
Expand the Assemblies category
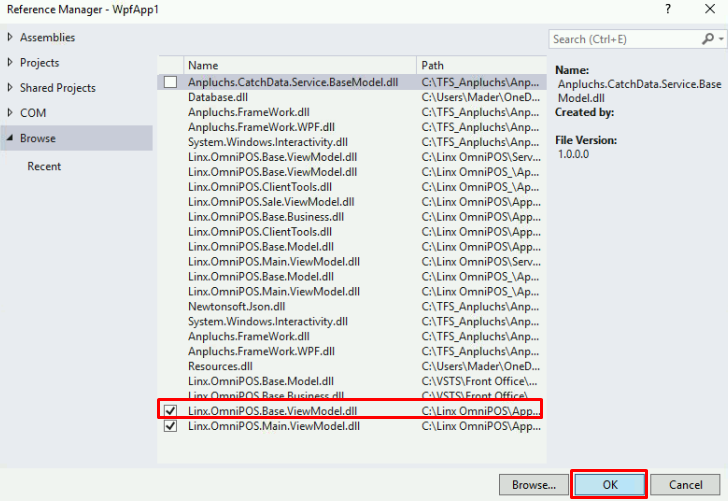tap(10, 37)
